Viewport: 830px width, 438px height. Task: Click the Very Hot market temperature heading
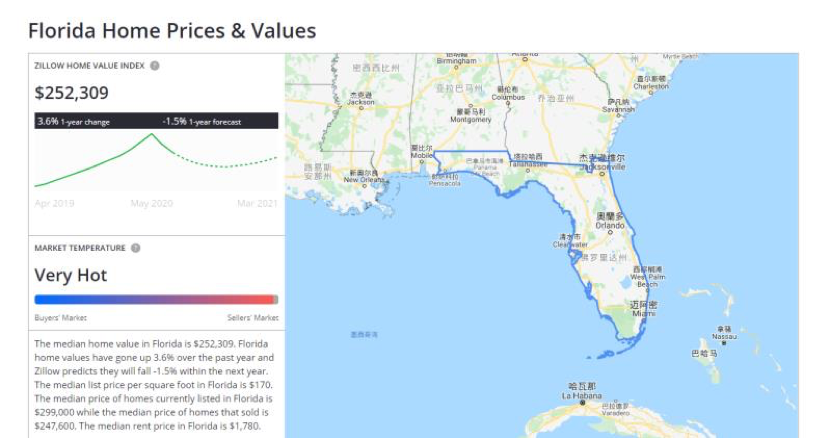[71, 275]
